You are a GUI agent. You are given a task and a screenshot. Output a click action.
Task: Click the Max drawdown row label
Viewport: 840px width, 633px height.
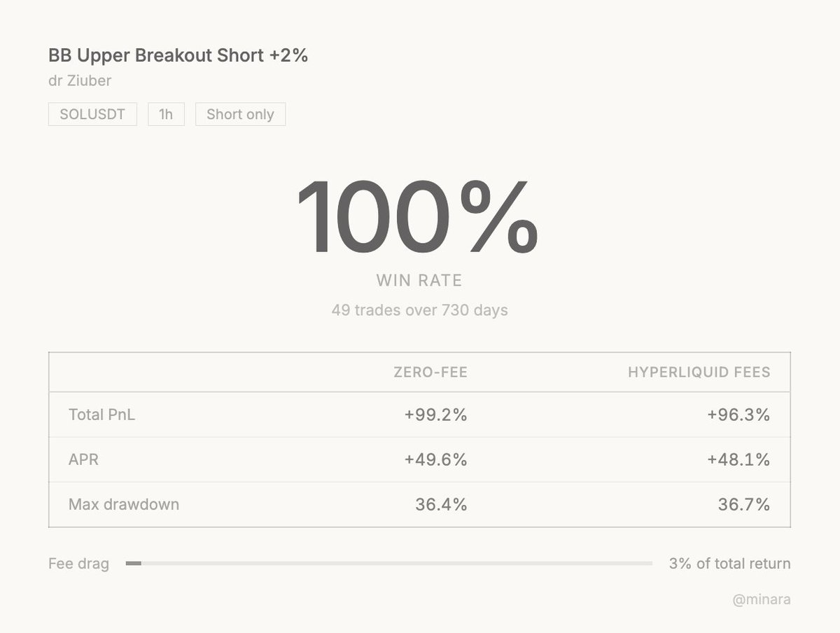tap(123, 504)
